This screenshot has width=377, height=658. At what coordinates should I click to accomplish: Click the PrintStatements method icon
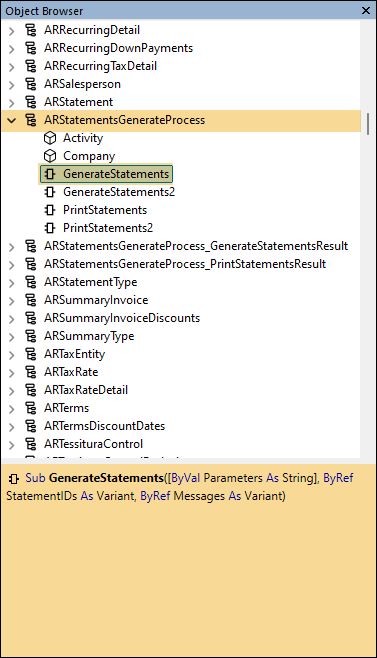[50, 210]
